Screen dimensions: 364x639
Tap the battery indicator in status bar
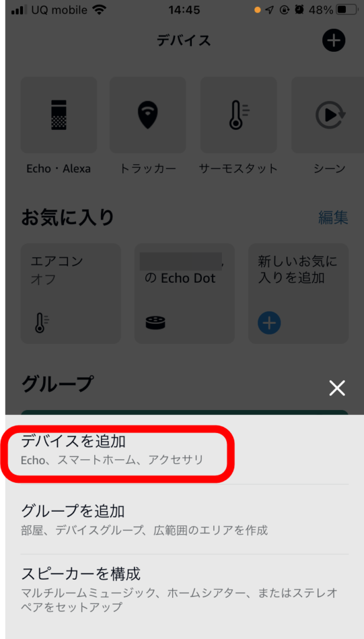[x=347, y=9]
